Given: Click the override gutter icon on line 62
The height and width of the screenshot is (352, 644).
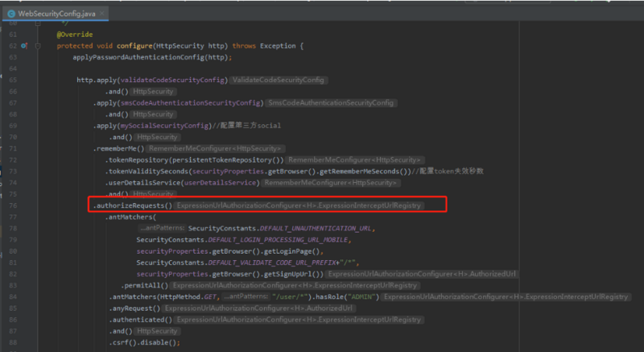Looking at the screenshot, I should pyautogui.click(x=24, y=46).
